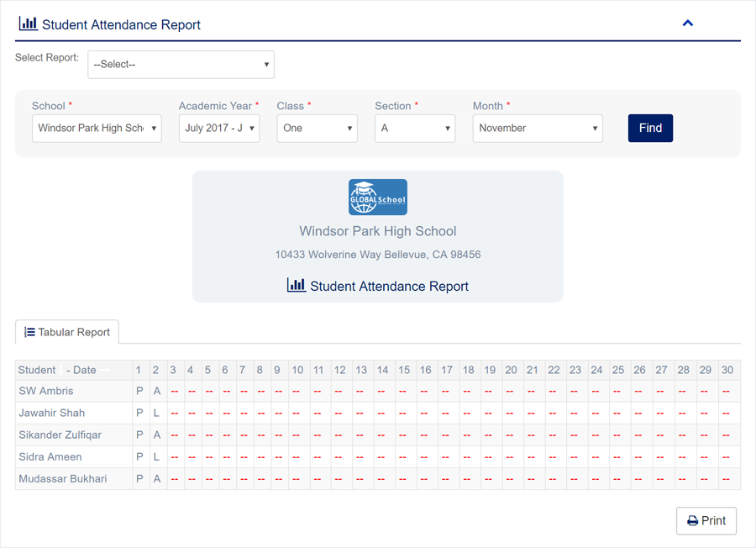Image resolution: width=756 pixels, height=548 pixels.
Task: Click the Print button
Action: point(706,520)
